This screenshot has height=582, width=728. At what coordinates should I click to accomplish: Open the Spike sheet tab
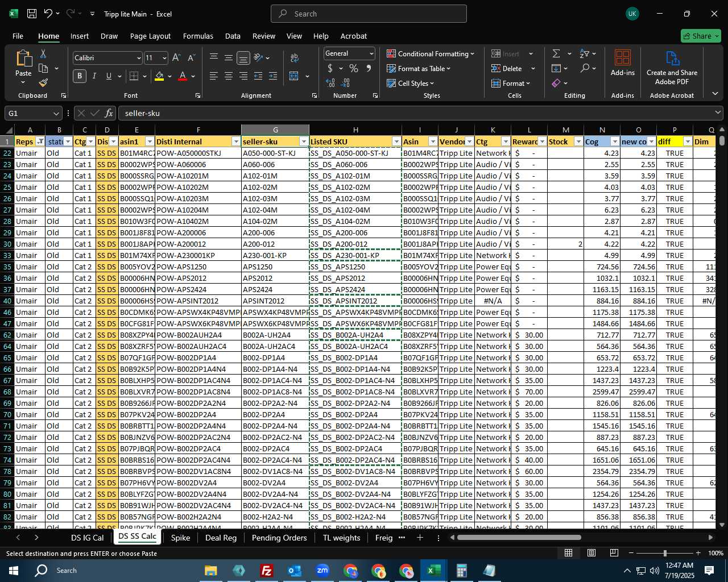pos(180,538)
